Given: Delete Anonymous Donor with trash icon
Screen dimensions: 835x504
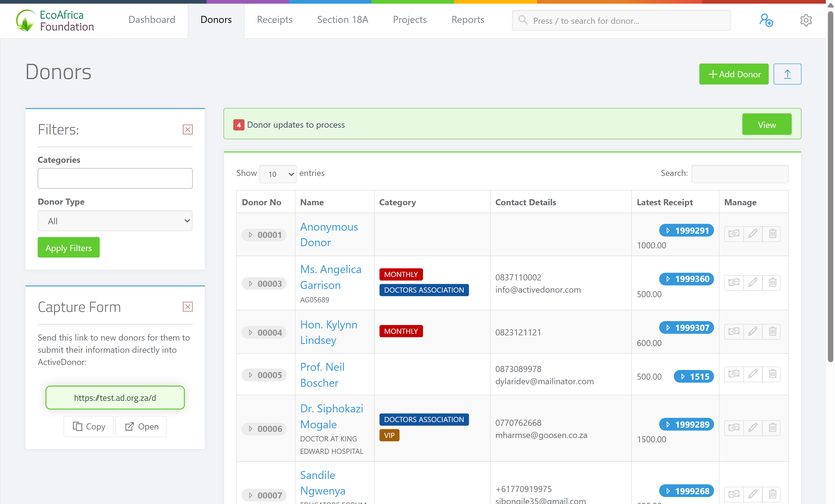Looking at the screenshot, I should point(772,234).
